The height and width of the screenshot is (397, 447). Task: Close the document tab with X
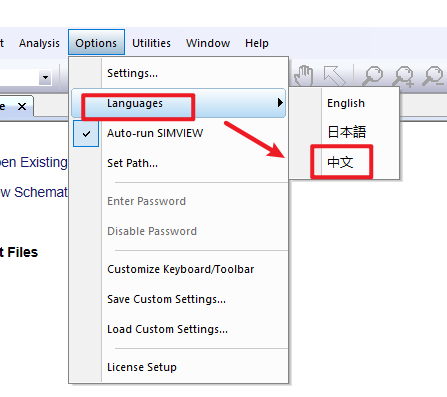click(22, 107)
